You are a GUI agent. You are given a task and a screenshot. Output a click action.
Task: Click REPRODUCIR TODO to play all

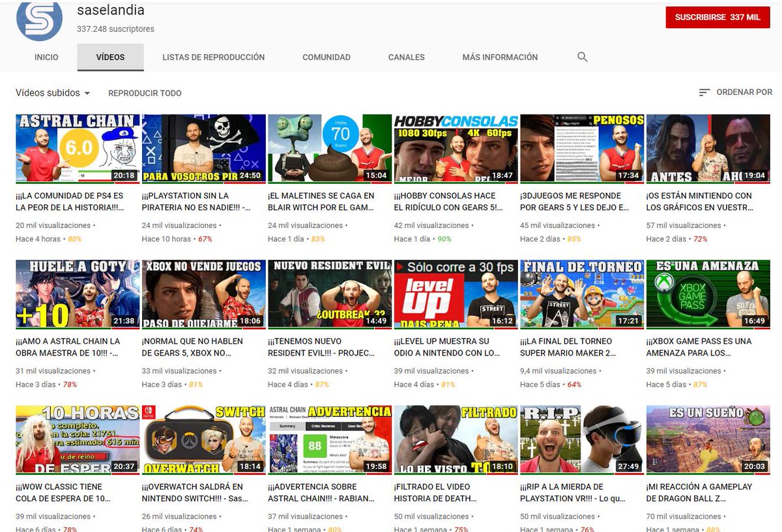[145, 93]
